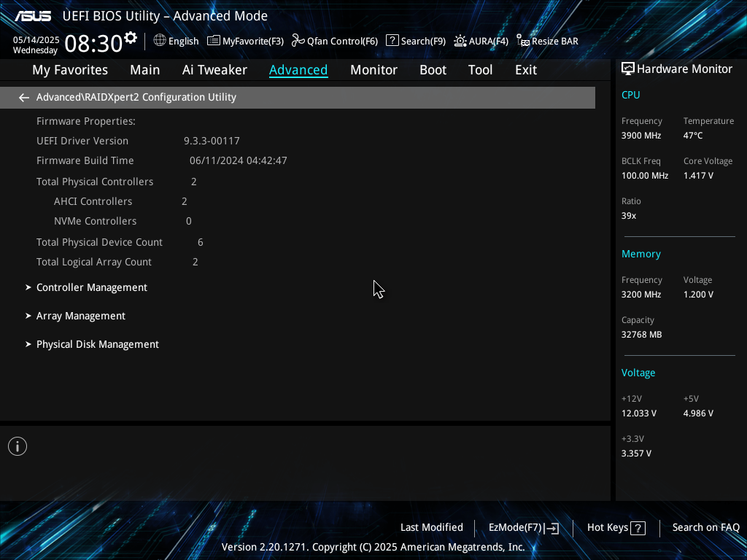This screenshot has height=560, width=747.
Task: Toggle the Resize BAR option
Action: [547, 41]
